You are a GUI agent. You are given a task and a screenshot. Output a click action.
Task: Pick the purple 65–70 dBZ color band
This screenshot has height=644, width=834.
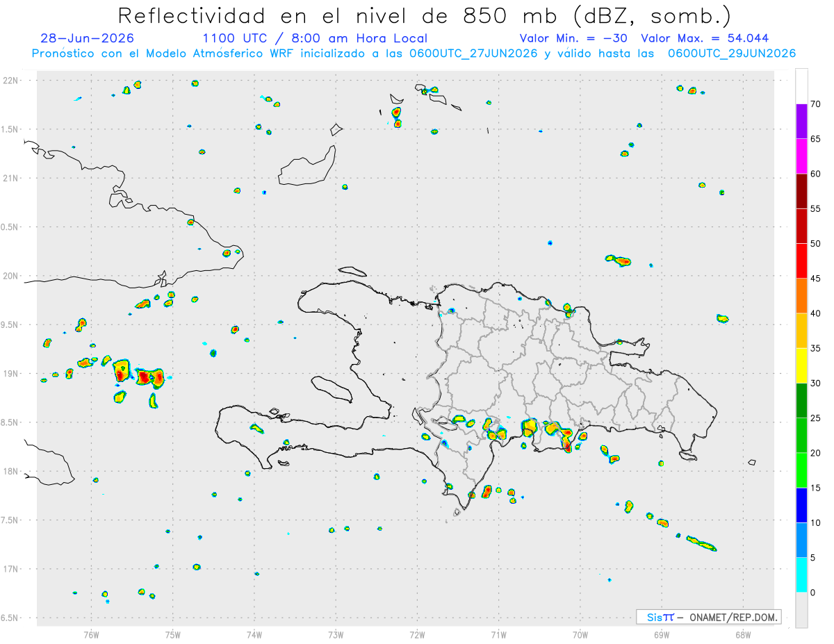(801, 122)
